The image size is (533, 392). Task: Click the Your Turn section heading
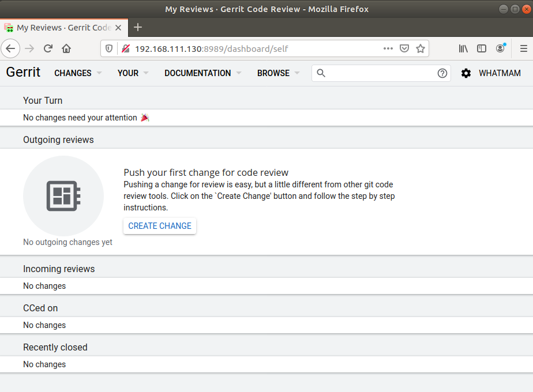43,100
